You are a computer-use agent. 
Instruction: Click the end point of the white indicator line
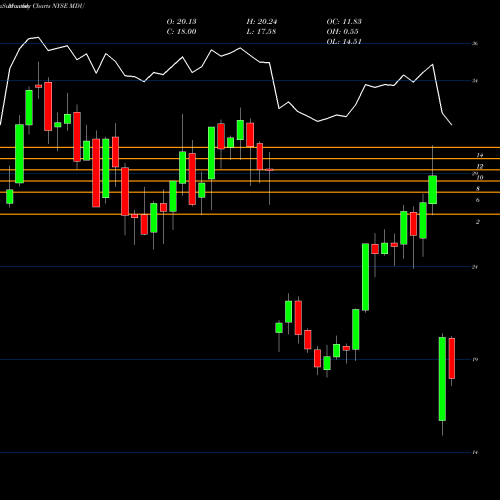point(452,125)
